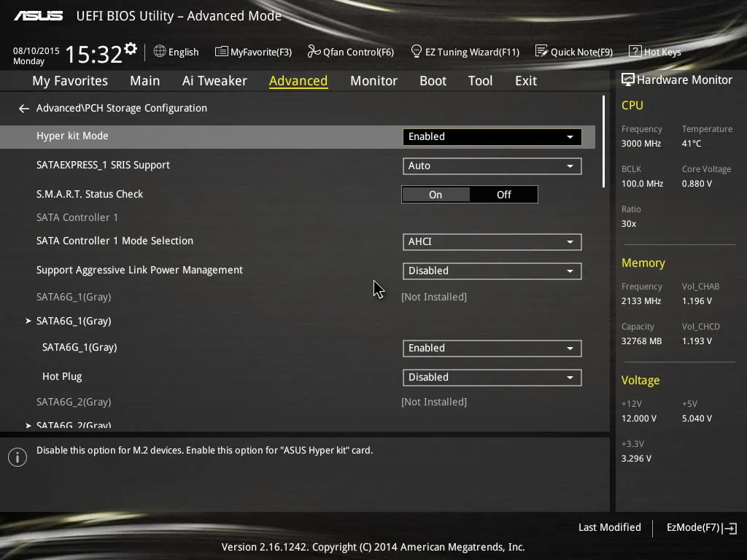Screen dimensions: 747x560
Task: Expand the SATA6G_1(Gray) submenu arrow
Action: click(x=28, y=321)
